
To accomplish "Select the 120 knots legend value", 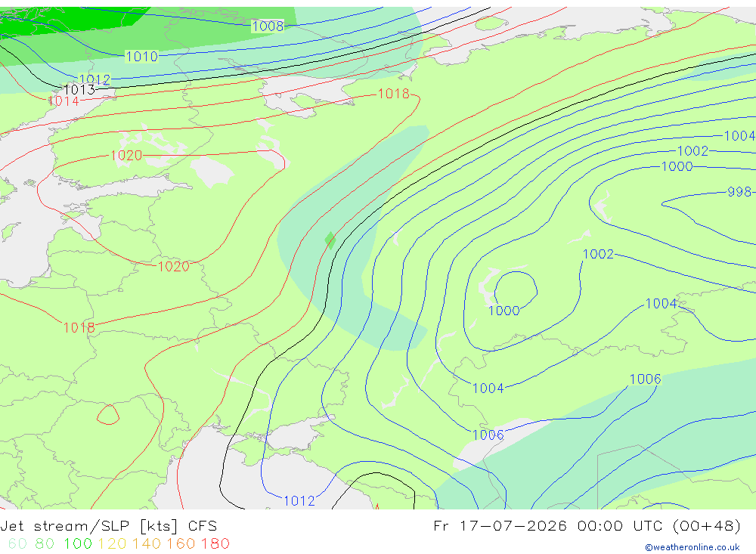I will 113,543.
